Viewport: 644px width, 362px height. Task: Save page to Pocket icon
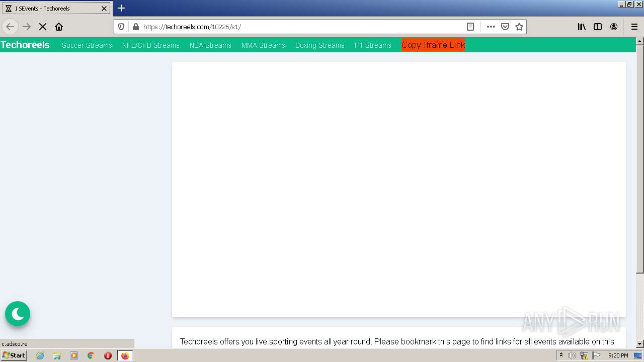[x=505, y=27]
